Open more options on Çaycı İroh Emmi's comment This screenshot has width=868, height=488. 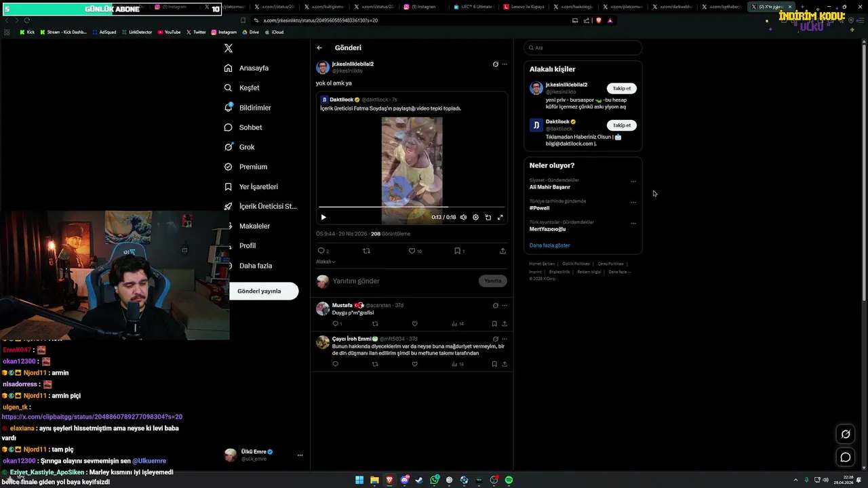click(x=505, y=339)
